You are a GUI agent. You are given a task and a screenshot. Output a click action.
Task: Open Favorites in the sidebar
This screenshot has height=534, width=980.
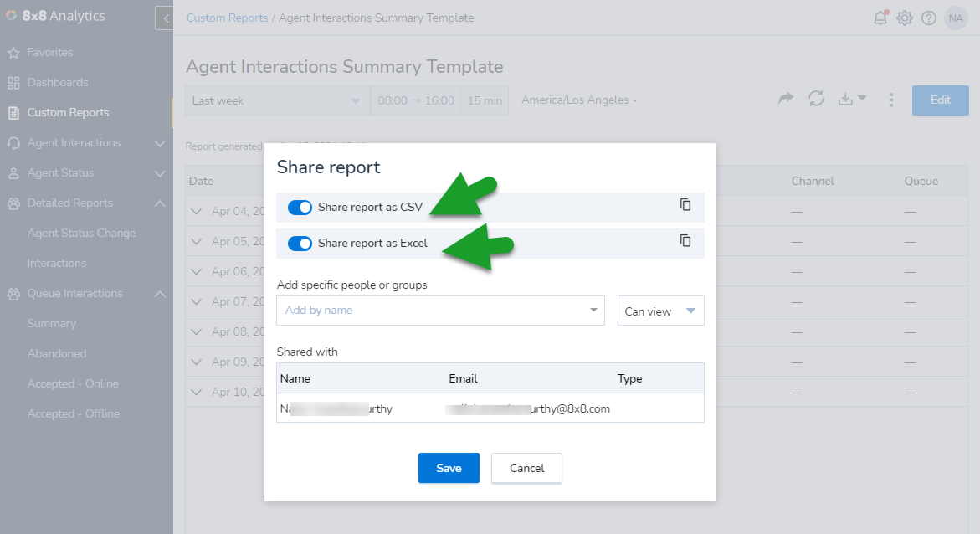(x=50, y=53)
